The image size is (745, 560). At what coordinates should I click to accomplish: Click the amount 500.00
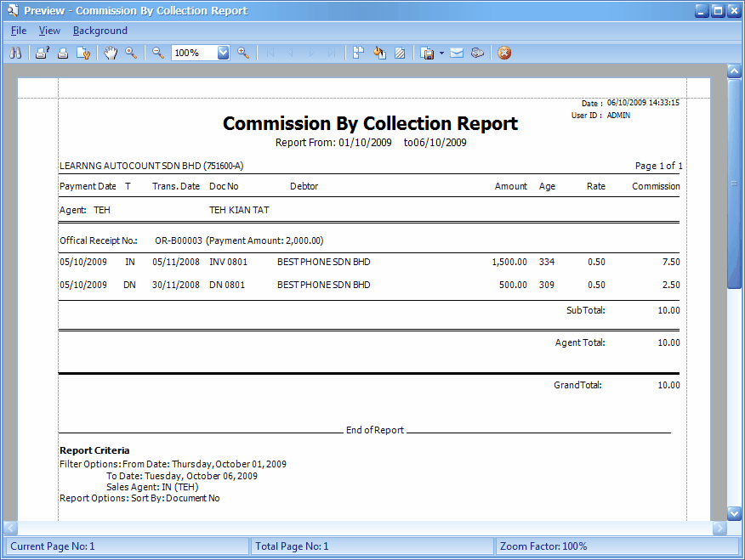pos(513,285)
